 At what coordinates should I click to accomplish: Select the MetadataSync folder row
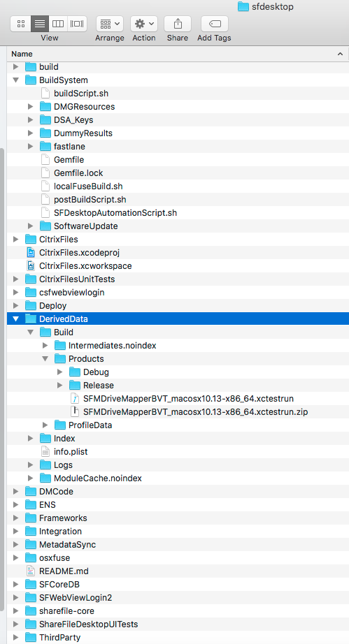coord(178,545)
